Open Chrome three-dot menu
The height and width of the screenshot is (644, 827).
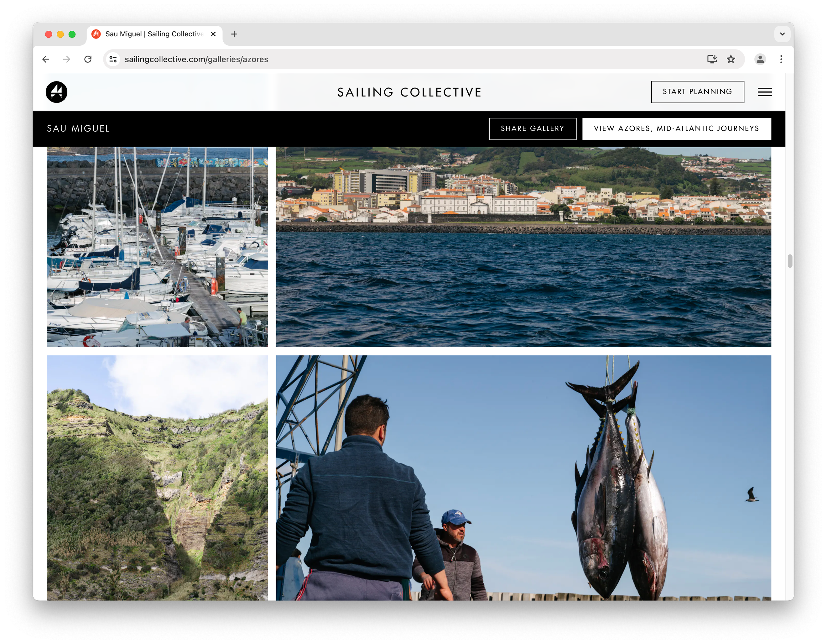pos(781,59)
